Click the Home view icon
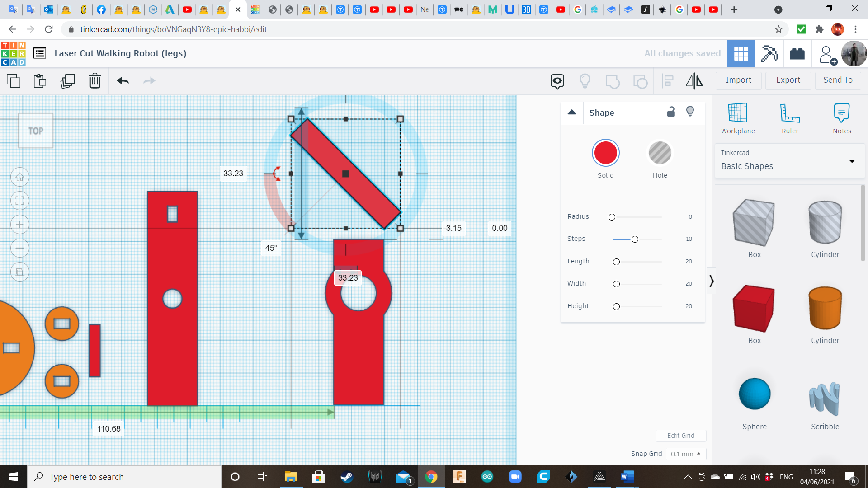Image resolution: width=868 pixels, height=488 pixels. 20,177
